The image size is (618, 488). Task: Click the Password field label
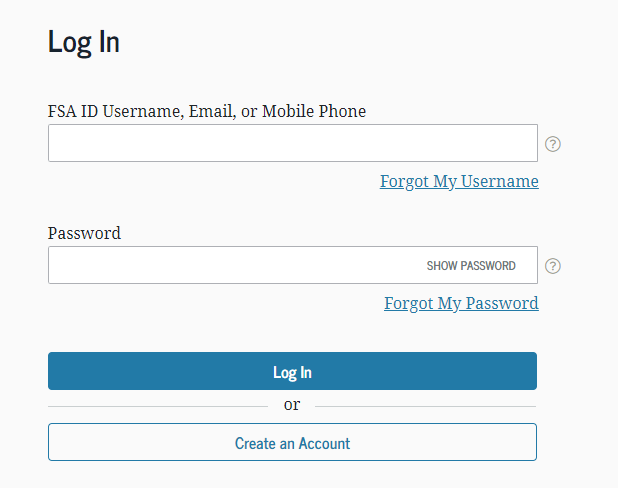[84, 233]
